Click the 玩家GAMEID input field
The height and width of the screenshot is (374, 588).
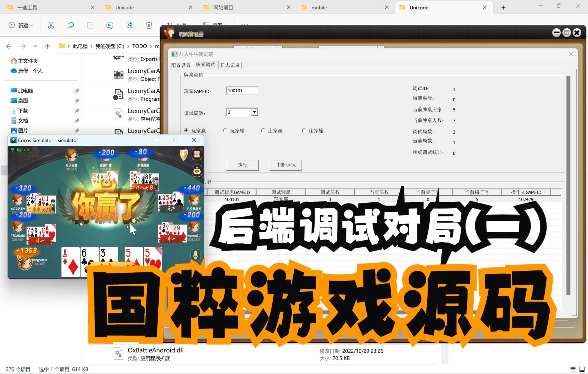tap(242, 91)
